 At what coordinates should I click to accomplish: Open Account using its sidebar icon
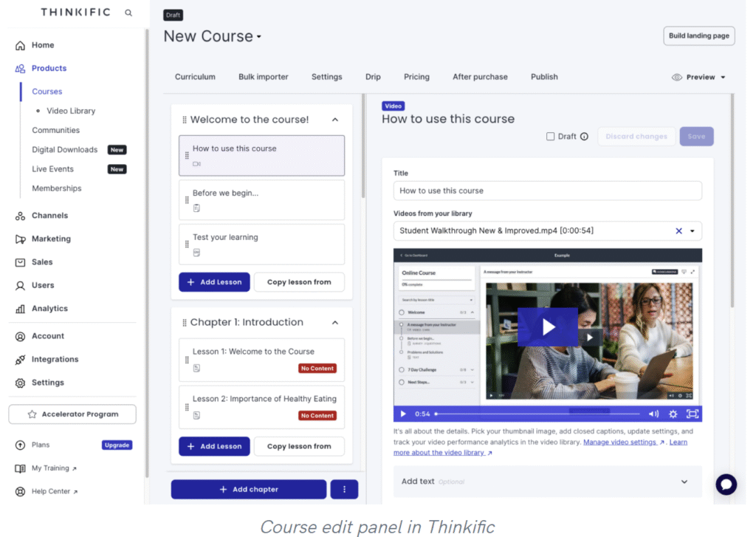coord(20,336)
